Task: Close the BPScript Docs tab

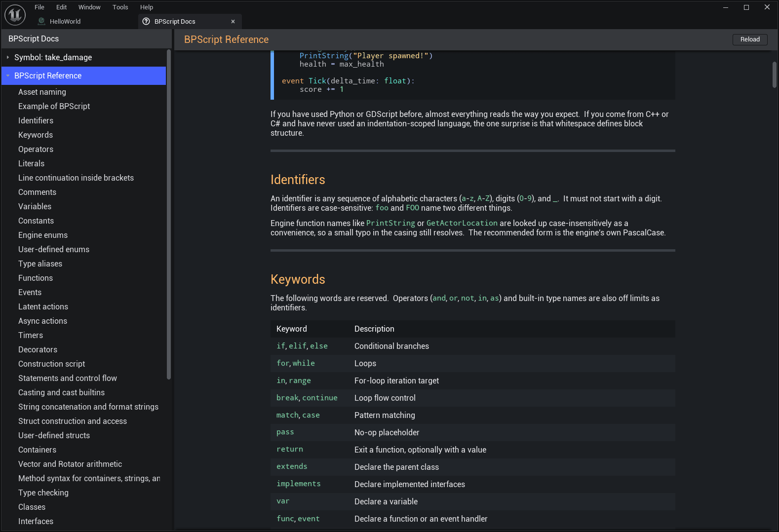Action: pyautogui.click(x=233, y=21)
